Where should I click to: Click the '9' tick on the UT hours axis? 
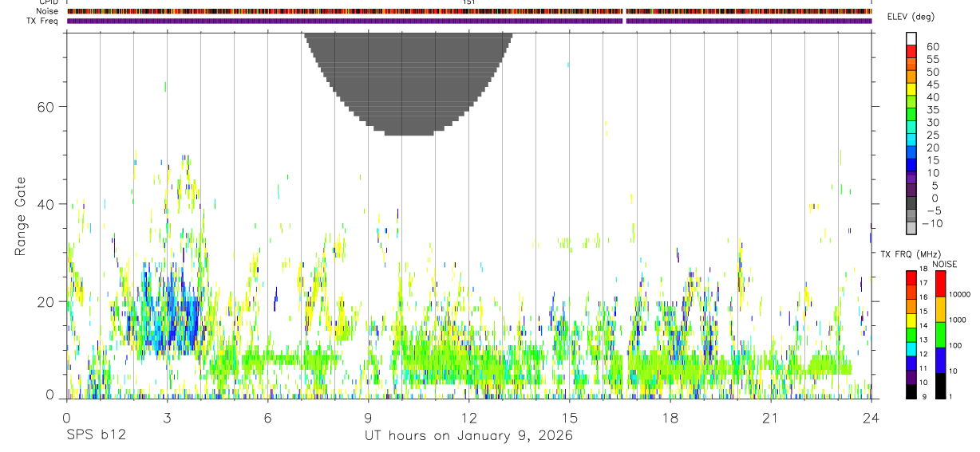click(368, 418)
